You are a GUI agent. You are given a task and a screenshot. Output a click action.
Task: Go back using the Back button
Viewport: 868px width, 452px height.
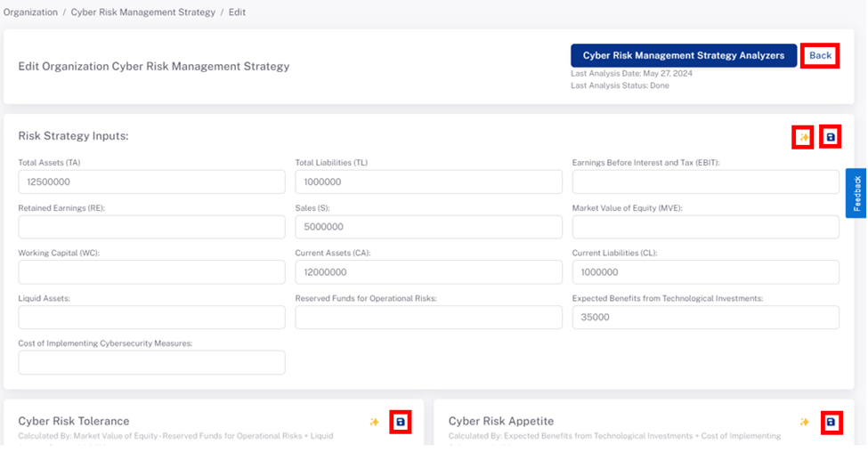pos(820,55)
